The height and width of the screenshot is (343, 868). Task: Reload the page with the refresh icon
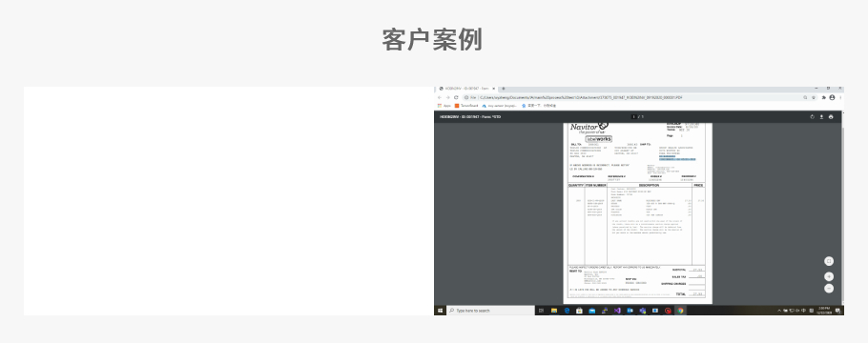(456, 97)
